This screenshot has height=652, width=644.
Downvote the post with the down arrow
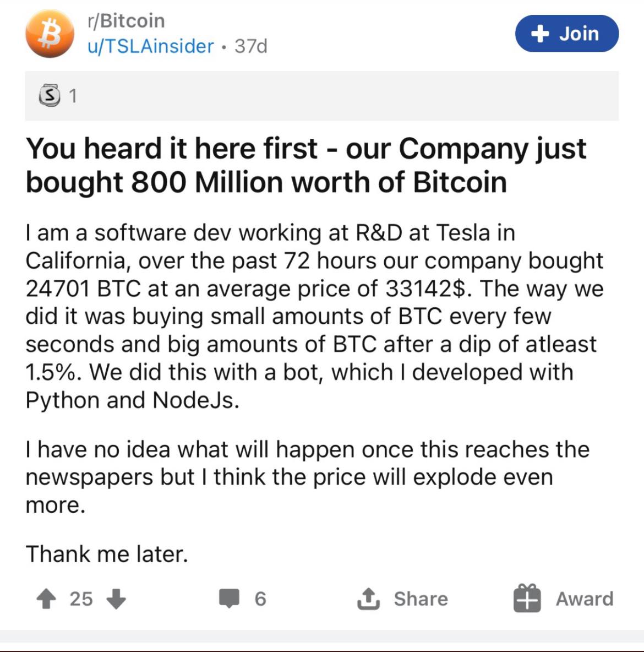(x=116, y=599)
